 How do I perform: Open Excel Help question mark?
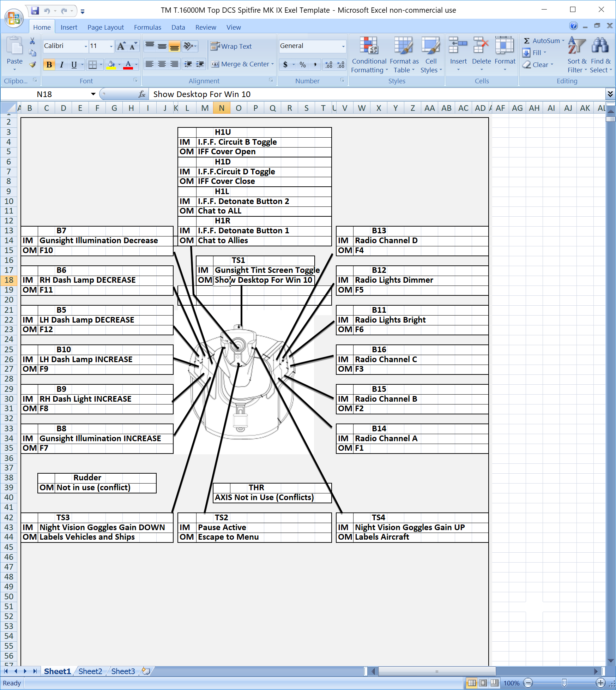tap(574, 26)
